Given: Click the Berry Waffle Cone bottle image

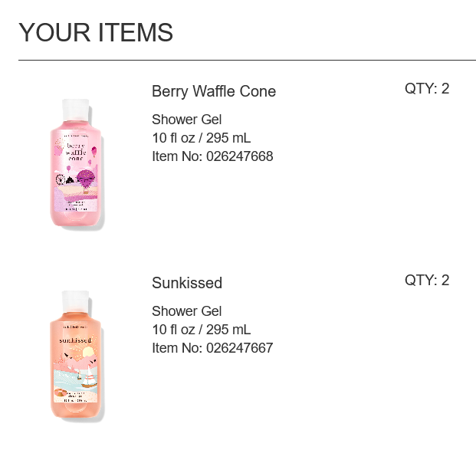Looking at the screenshot, I should pos(76,165).
